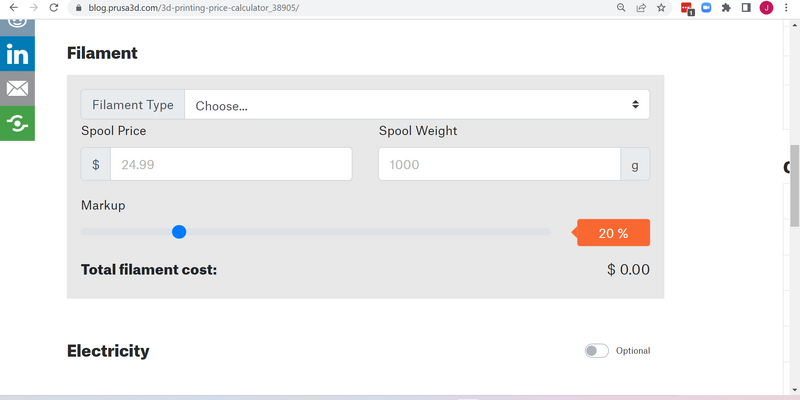
Task: Click the Spool Weight input field
Action: pos(499,164)
